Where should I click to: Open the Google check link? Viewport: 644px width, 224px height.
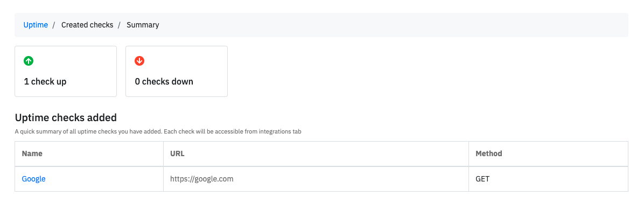point(34,179)
